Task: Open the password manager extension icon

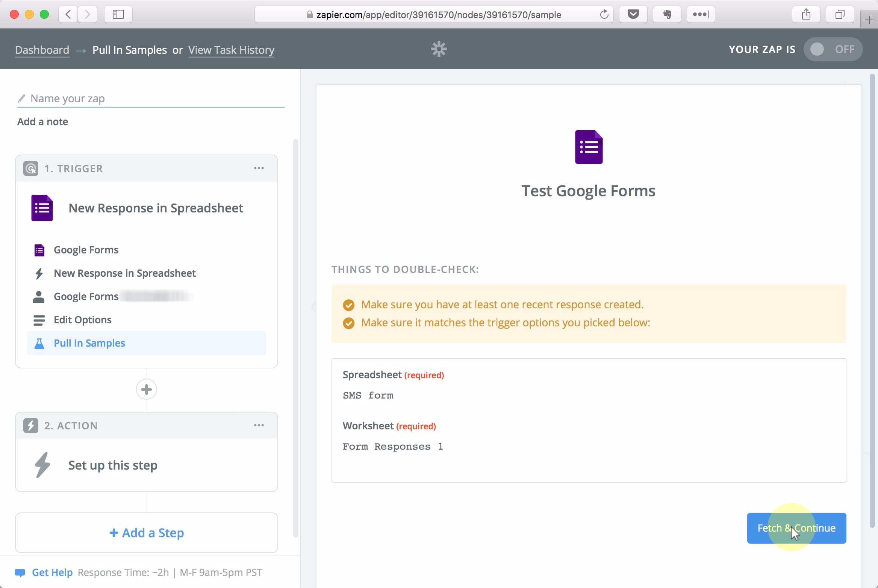Action: [701, 15]
